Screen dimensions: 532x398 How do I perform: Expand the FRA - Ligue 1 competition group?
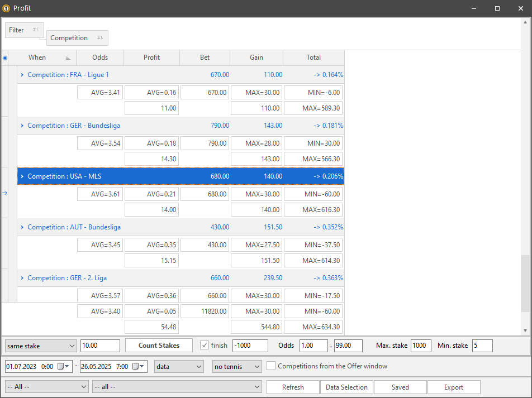pyautogui.click(x=22, y=75)
